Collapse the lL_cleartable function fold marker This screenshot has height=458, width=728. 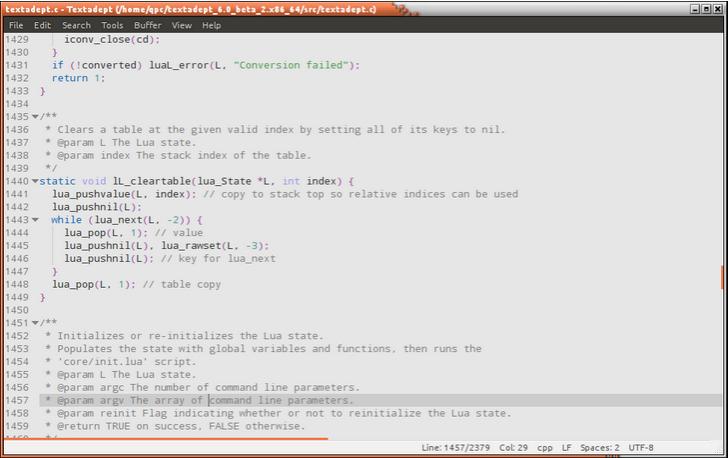35,181
